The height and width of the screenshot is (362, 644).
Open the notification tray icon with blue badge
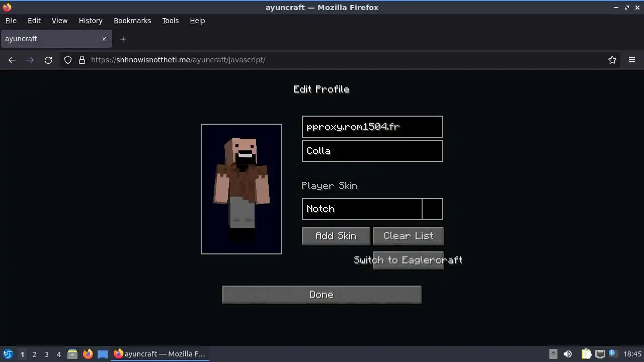pos(613,354)
